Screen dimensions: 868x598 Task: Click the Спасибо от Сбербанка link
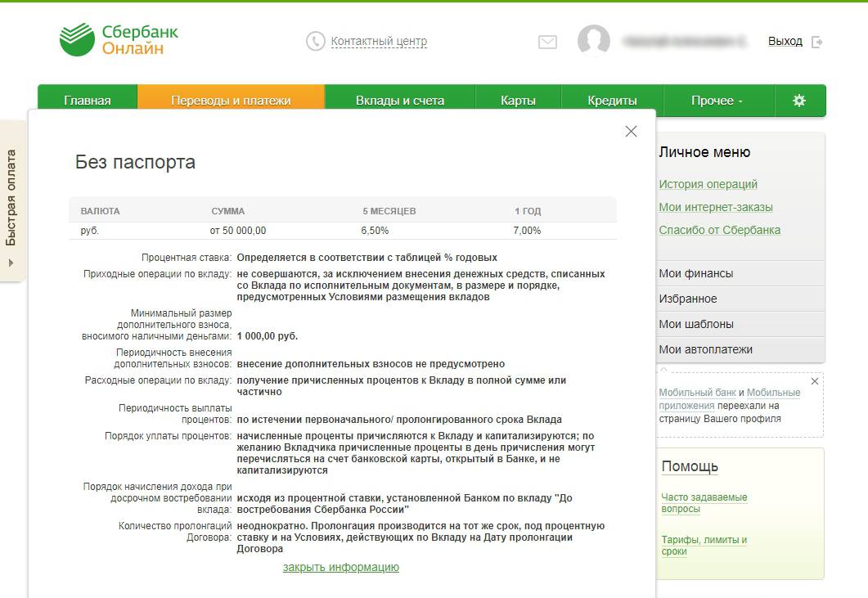[x=720, y=230]
